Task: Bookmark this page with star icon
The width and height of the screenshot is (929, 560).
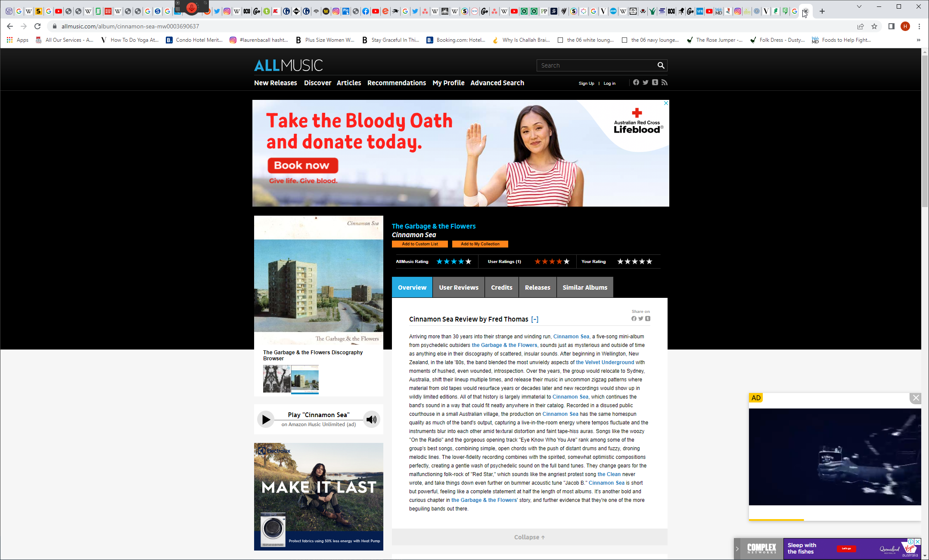Action: pyautogui.click(x=874, y=26)
